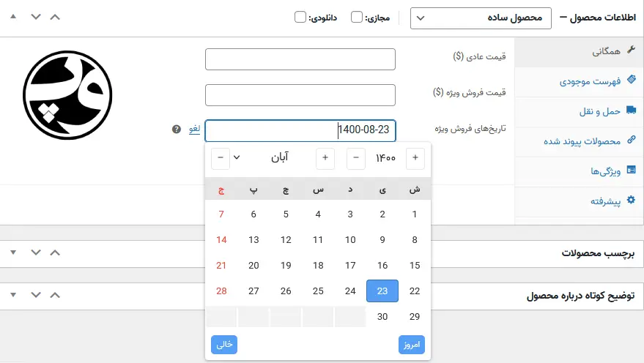Decrease the year 1400 with minus button
Screen dimensions: 644x363
click(x=357, y=157)
